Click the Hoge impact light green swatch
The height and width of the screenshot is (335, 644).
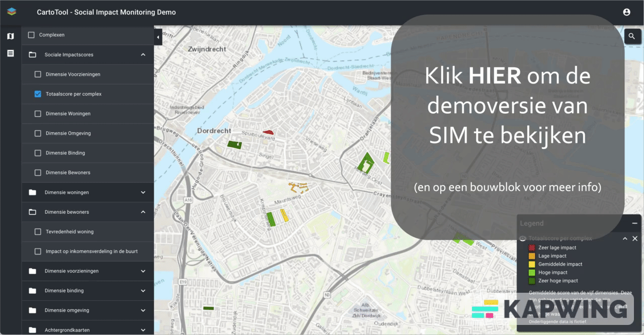tap(531, 273)
